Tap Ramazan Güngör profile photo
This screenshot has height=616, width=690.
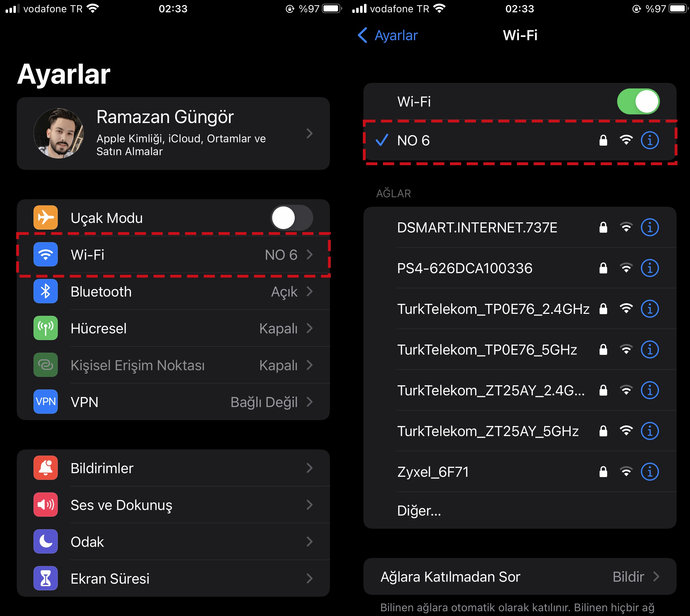[x=59, y=133]
